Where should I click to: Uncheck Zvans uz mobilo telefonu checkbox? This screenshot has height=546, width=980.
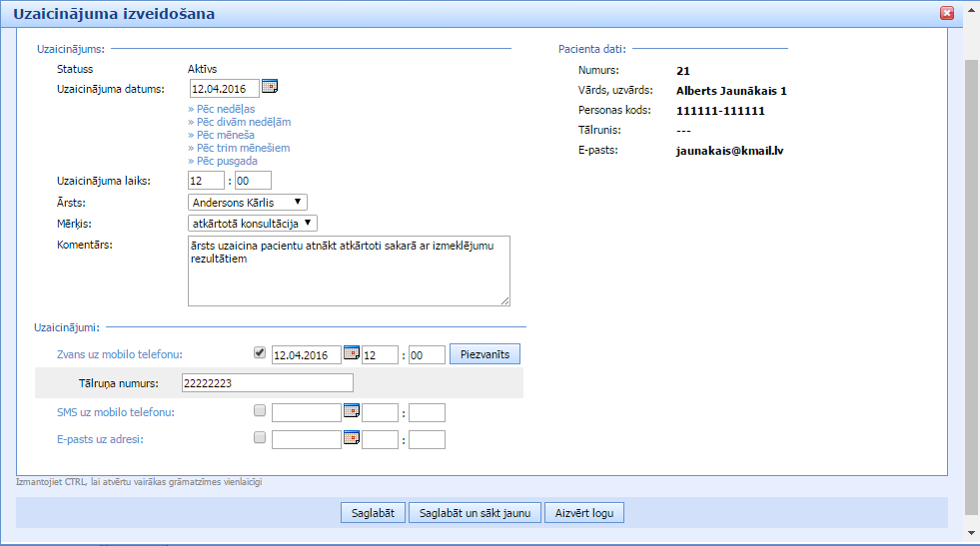point(260,353)
